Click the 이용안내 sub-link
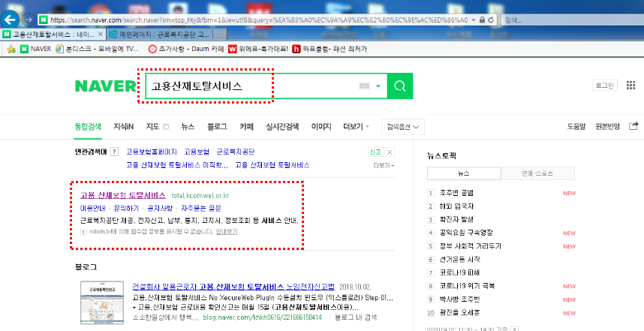 (x=93, y=208)
